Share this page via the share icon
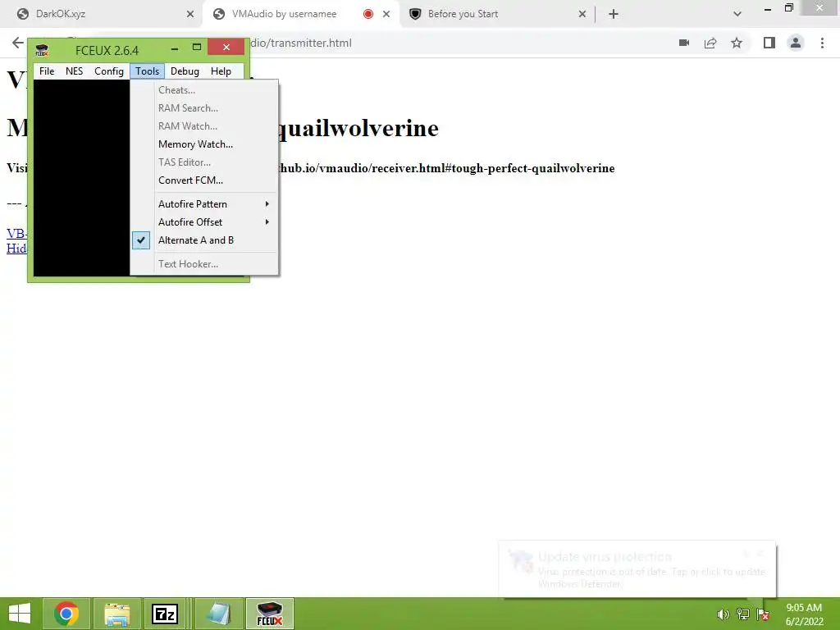 (710, 43)
